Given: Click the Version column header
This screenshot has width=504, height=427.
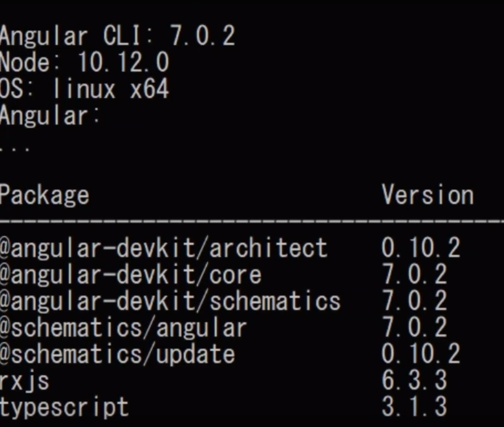Looking at the screenshot, I should (x=428, y=195).
